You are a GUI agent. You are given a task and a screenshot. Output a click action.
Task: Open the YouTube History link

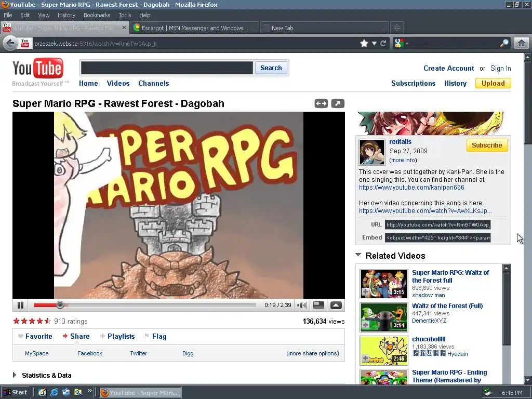tap(455, 84)
